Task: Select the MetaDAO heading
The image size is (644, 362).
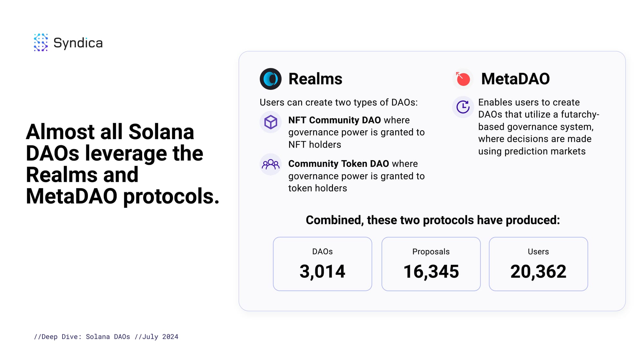Action: click(515, 79)
